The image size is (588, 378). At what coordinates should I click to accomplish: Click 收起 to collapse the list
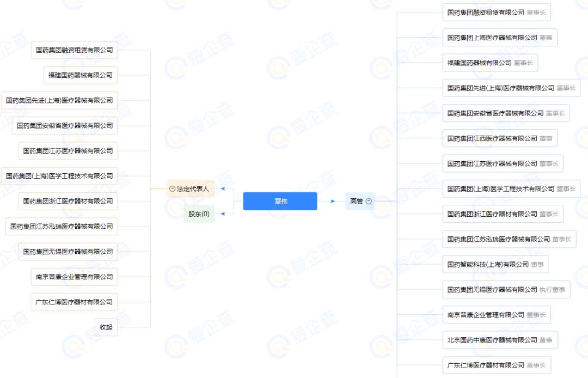(x=106, y=327)
